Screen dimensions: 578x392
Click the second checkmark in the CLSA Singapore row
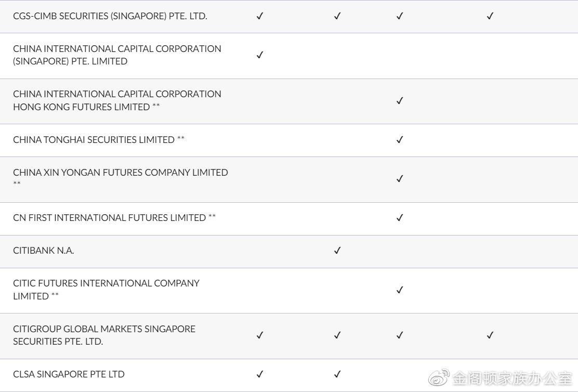337,374
